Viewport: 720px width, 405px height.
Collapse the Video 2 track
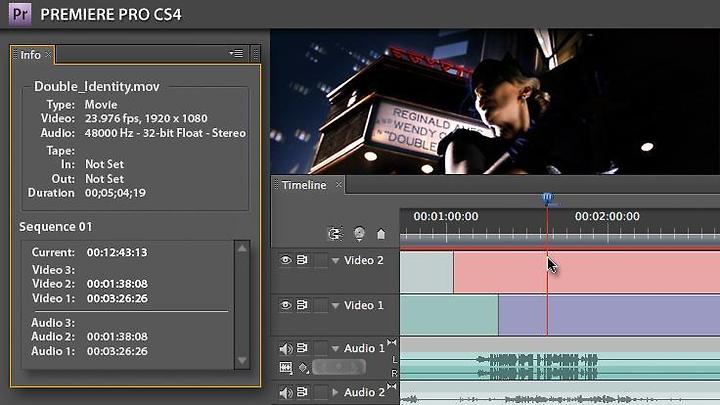tap(335, 261)
